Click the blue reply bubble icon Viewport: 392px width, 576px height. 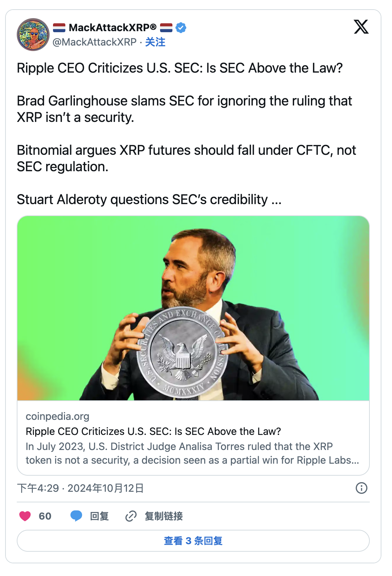click(x=76, y=516)
